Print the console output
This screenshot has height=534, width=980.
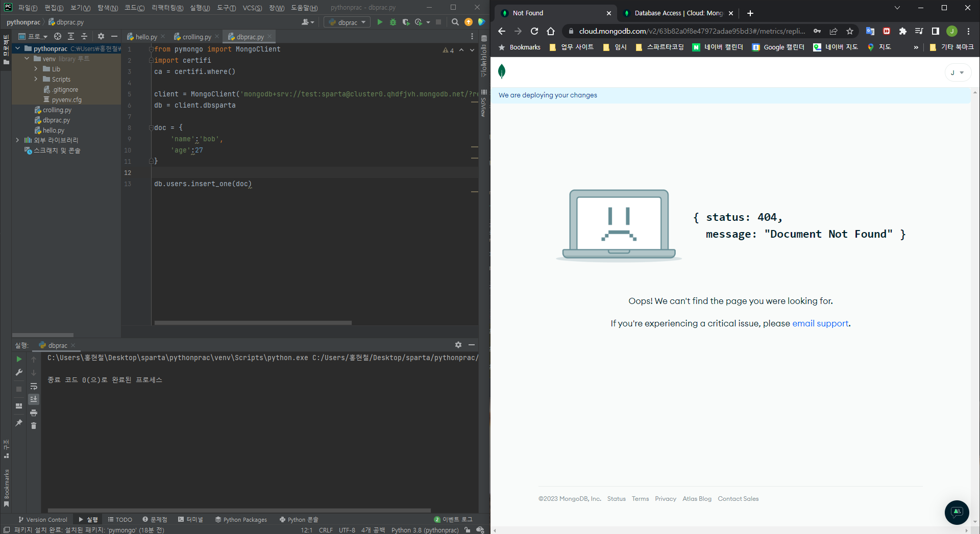pyautogui.click(x=34, y=412)
